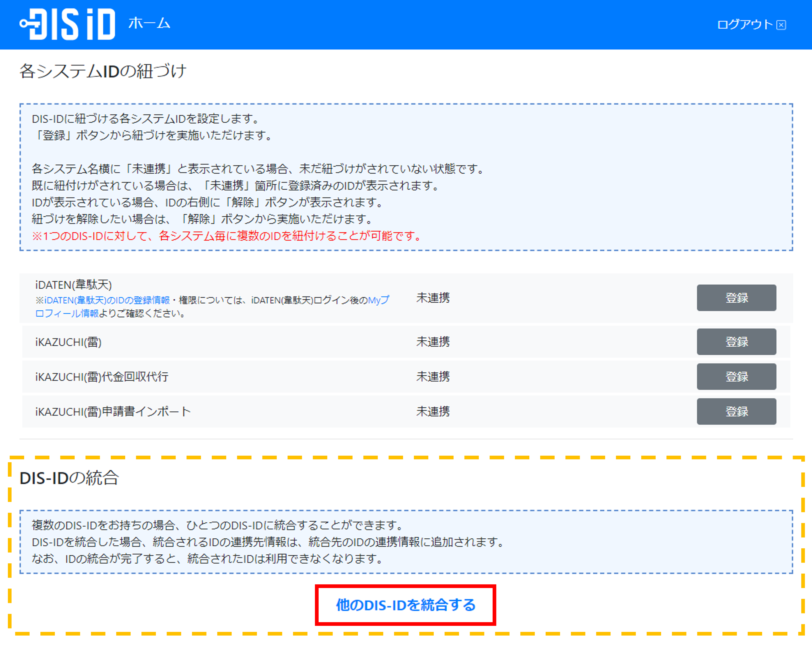Register an ID for the iKAZUCHI(雷) row
The image size is (812, 650).
click(x=736, y=341)
